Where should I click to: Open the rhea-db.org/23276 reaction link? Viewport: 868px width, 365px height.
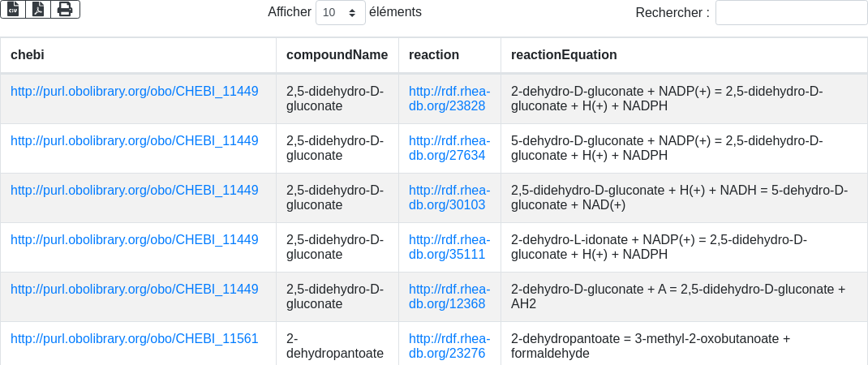pyautogui.click(x=449, y=346)
